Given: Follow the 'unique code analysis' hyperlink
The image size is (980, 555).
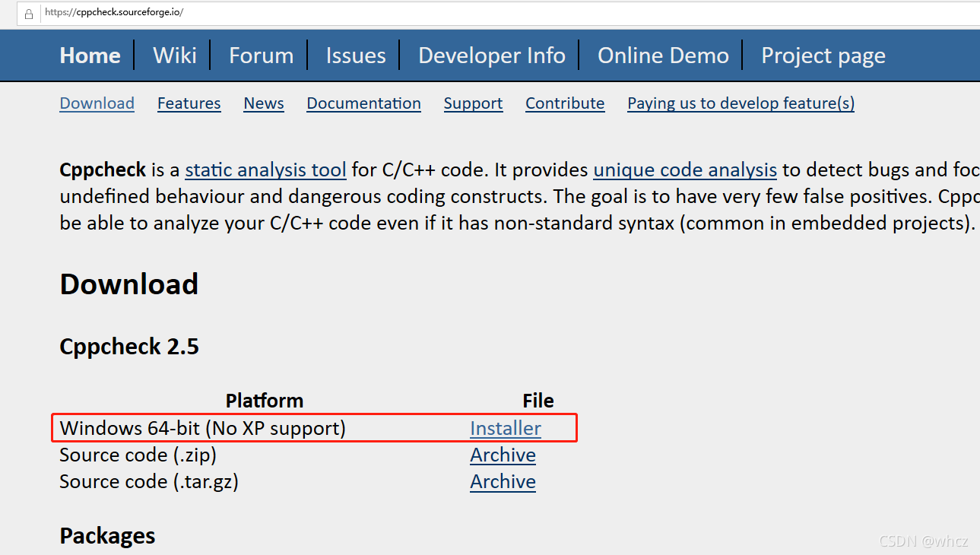Looking at the screenshot, I should click(685, 170).
